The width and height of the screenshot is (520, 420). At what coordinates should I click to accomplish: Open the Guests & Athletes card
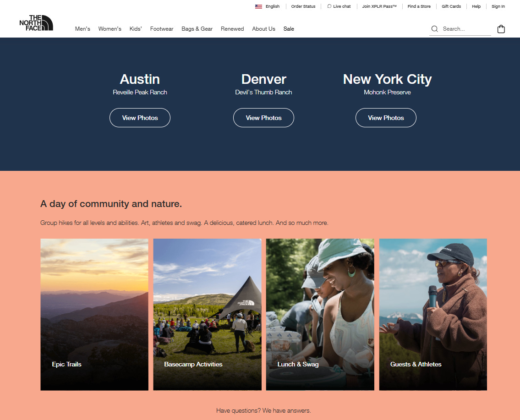(x=433, y=314)
